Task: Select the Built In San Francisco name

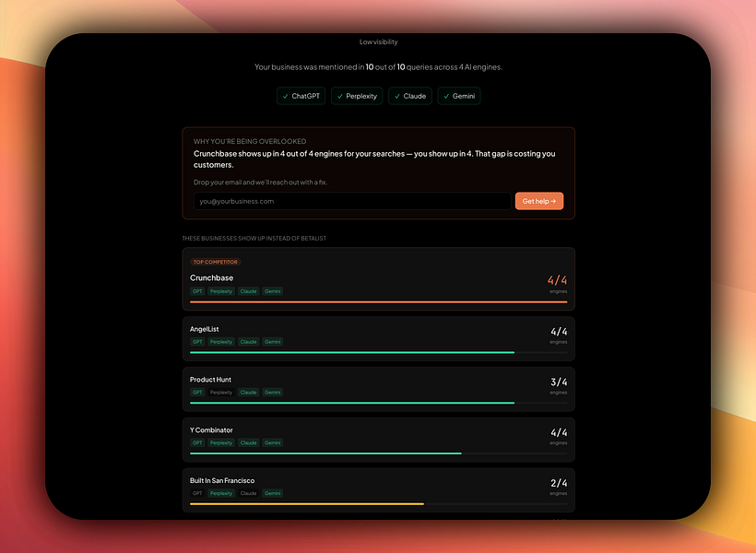Action: pos(222,481)
